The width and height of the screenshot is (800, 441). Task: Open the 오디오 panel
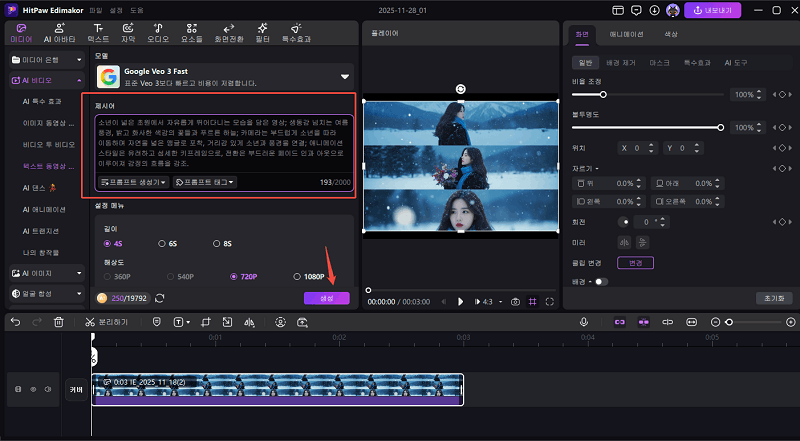[158, 33]
